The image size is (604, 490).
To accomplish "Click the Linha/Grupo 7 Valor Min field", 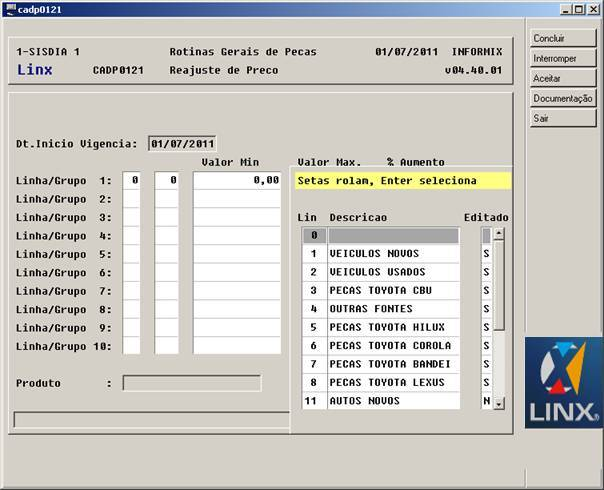I will 237,291.
